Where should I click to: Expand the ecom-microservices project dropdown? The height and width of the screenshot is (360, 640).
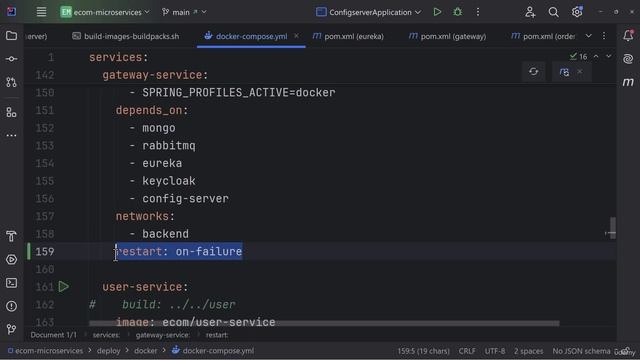click(x=105, y=12)
